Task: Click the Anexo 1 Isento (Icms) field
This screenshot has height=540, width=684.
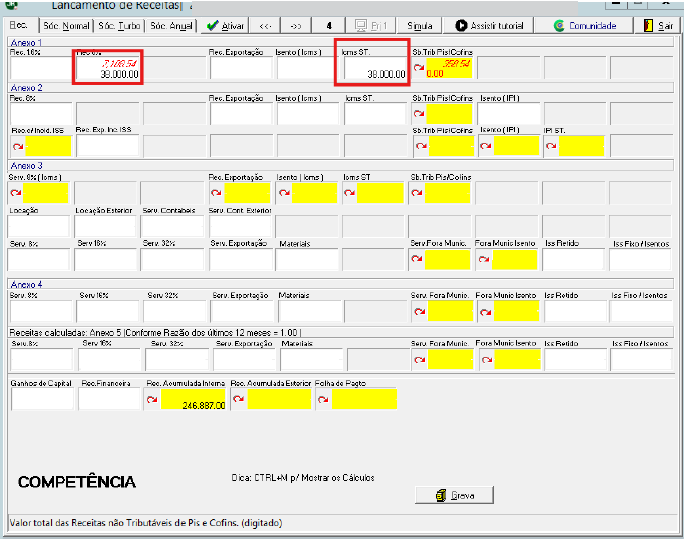Action: (308, 68)
